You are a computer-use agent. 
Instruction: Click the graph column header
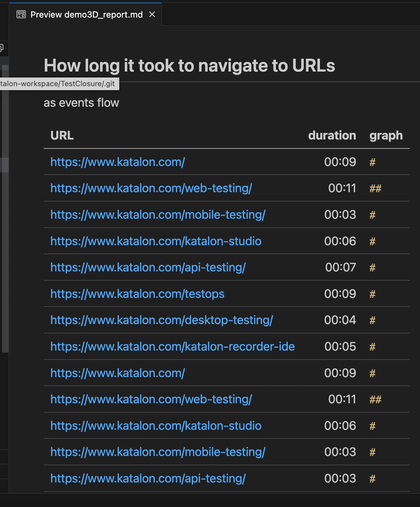pos(386,136)
